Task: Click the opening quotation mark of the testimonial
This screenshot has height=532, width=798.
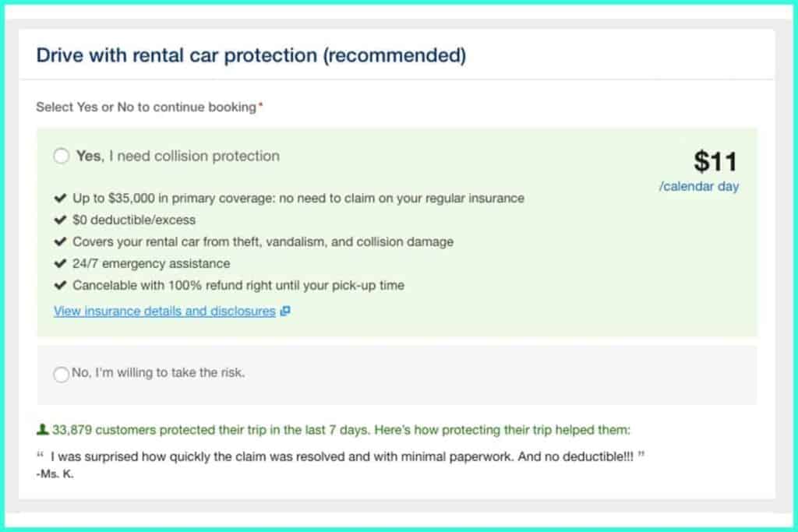Action: pyautogui.click(x=41, y=455)
